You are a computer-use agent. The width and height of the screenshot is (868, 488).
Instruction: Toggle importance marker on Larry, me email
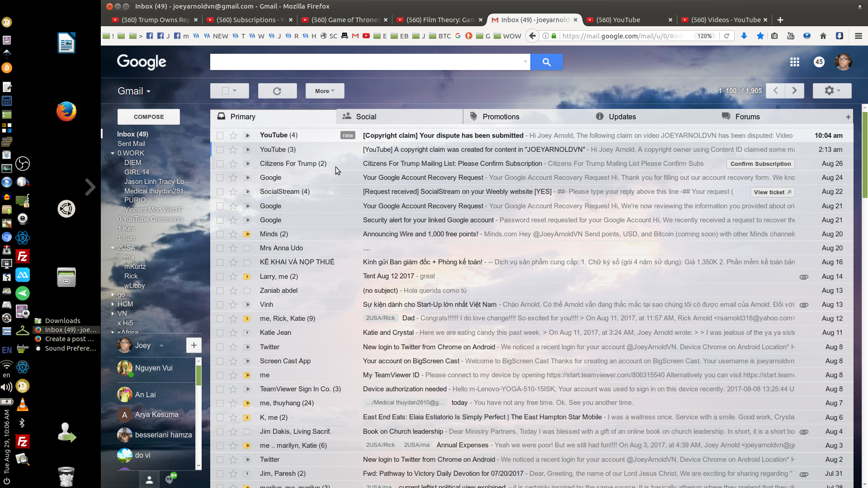click(247, 277)
